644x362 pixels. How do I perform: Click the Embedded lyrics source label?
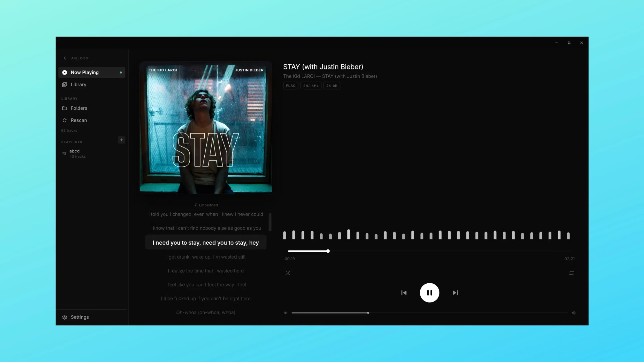pyautogui.click(x=208, y=205)
